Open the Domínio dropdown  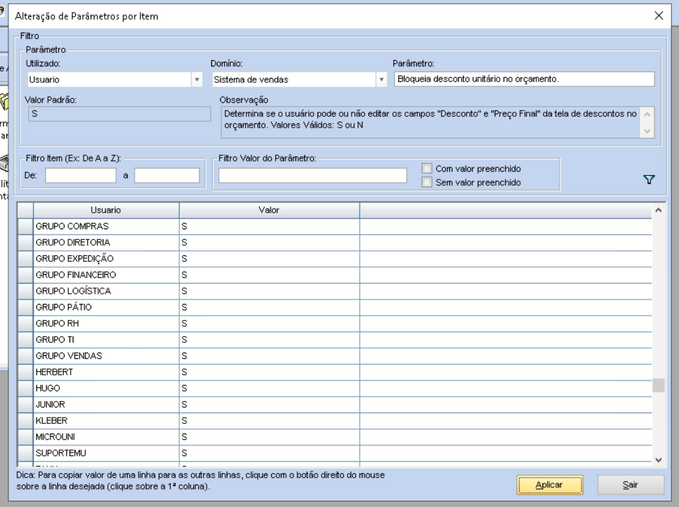coord(381,80)
